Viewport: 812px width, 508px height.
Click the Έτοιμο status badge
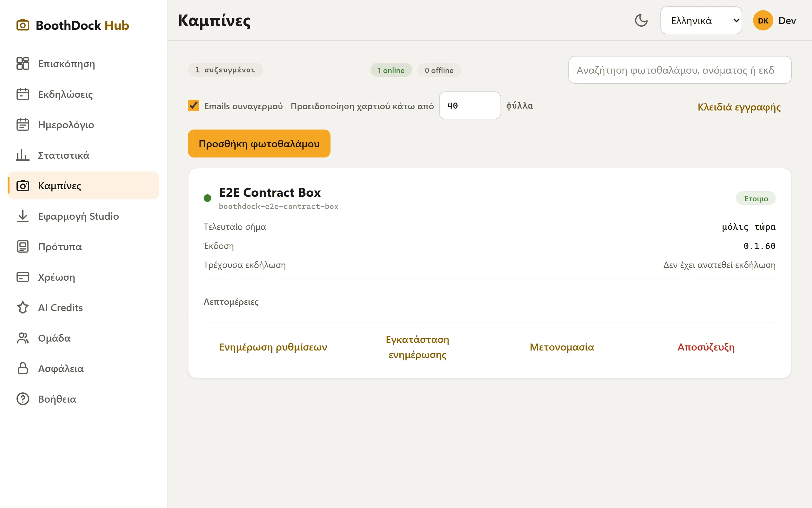click(756, 198)
